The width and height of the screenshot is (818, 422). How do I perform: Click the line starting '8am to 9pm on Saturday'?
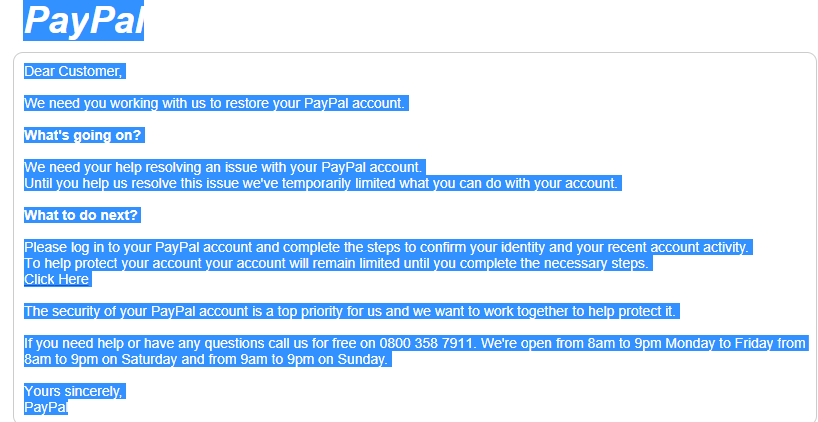click(x=206, y=359)
